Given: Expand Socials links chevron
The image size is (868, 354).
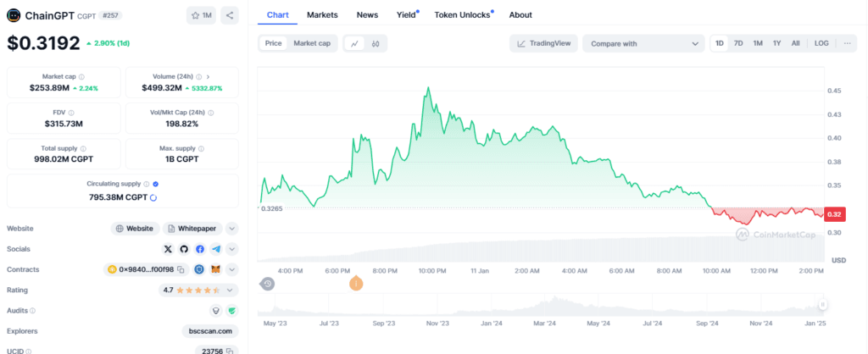Looking at the screenshot, I should [x=232, y=249].
